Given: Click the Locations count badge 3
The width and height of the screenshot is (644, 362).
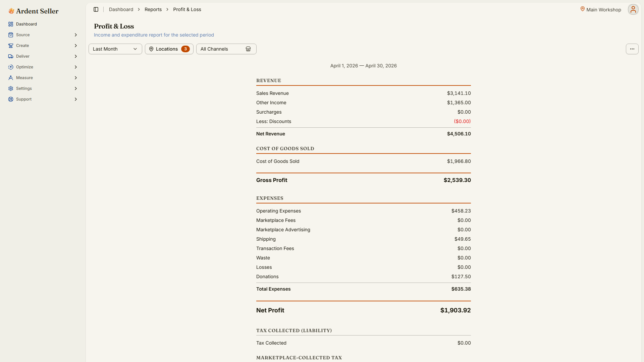Looking at the screenshot, I should click(x=185, y=49).
